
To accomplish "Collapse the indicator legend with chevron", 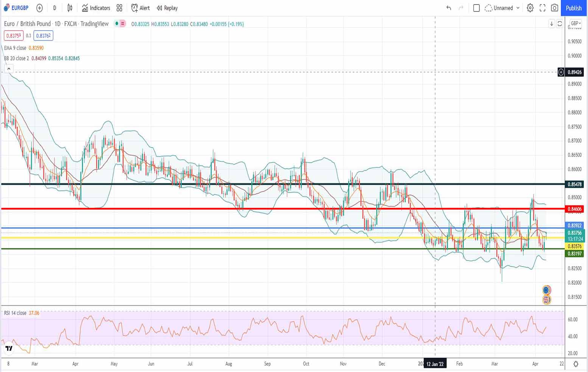I will [9, 69].
